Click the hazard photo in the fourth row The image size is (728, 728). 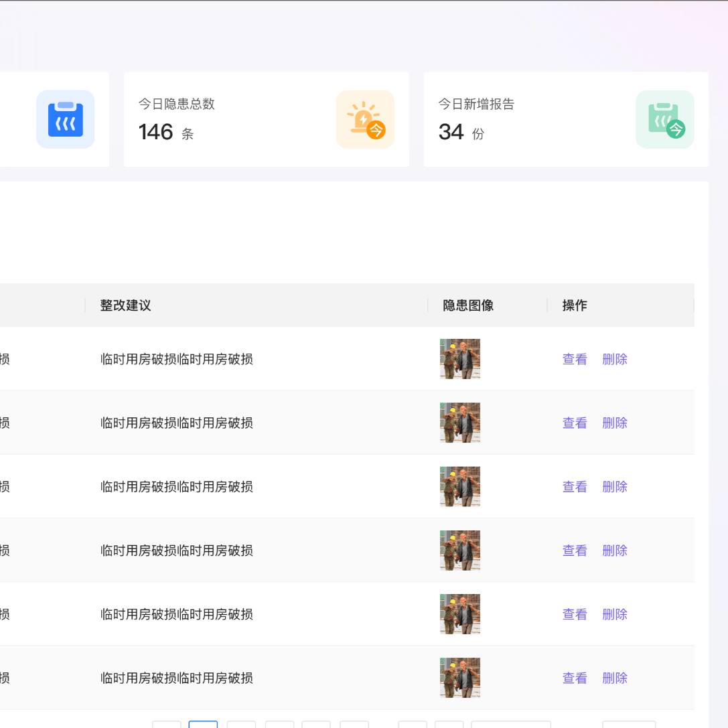pos(460,550)
